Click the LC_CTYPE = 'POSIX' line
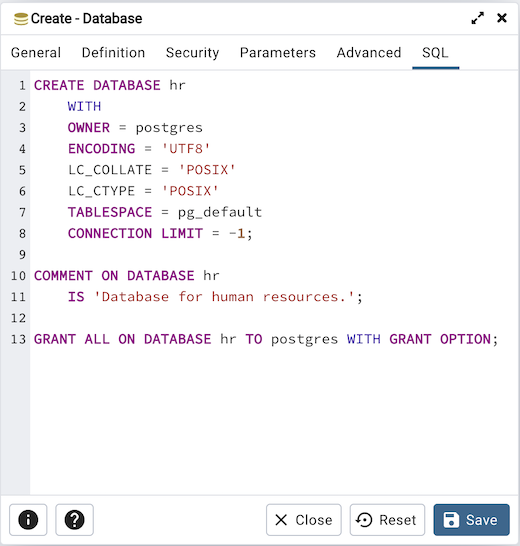 [143, 191]
